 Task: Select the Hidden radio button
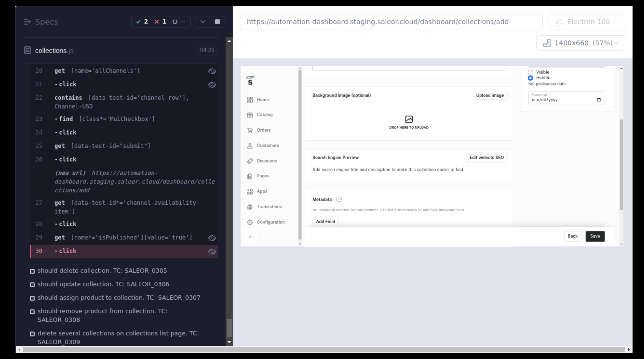(530, 78)
